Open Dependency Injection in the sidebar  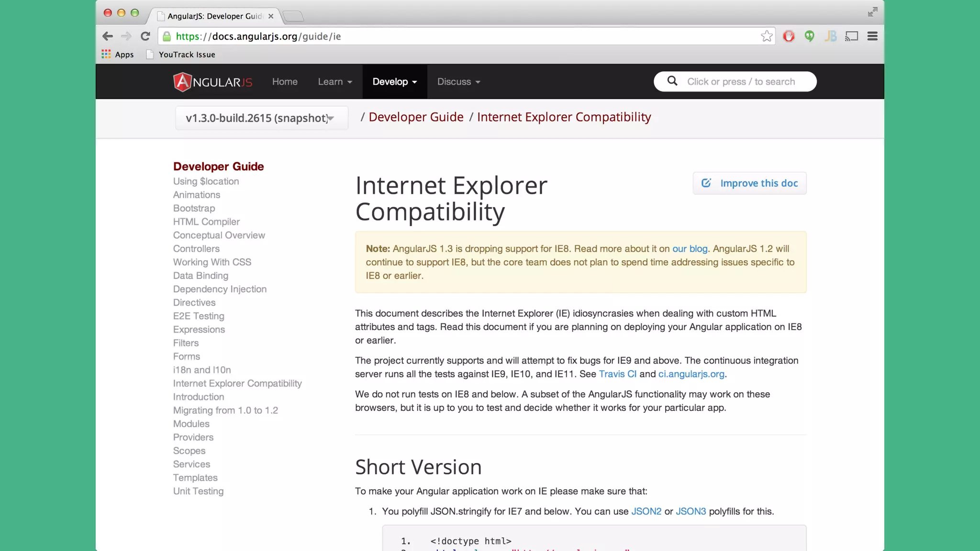[220, 289]
